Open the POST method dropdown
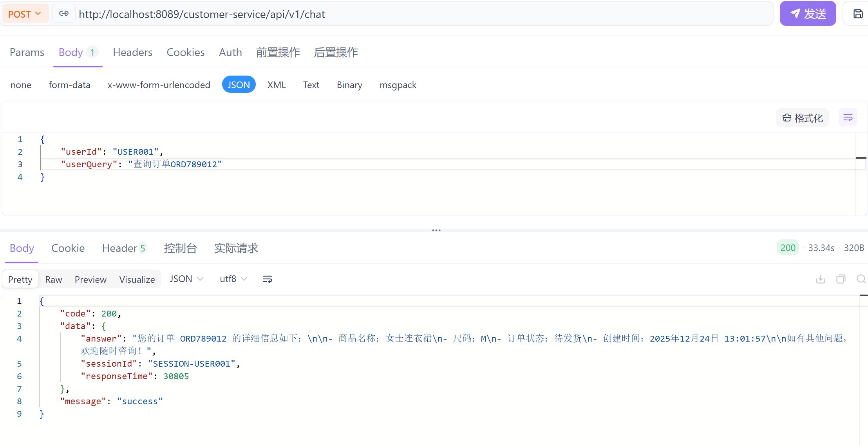 24,14
